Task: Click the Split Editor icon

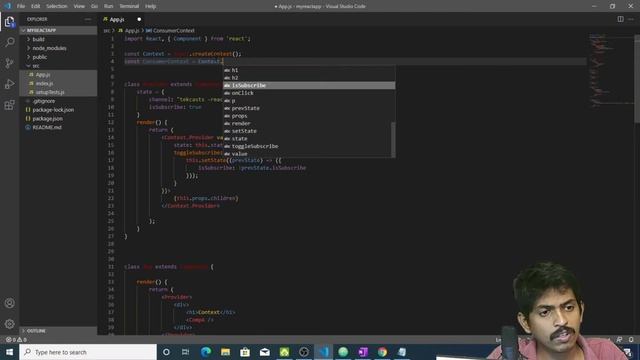Action: (620, 19)
